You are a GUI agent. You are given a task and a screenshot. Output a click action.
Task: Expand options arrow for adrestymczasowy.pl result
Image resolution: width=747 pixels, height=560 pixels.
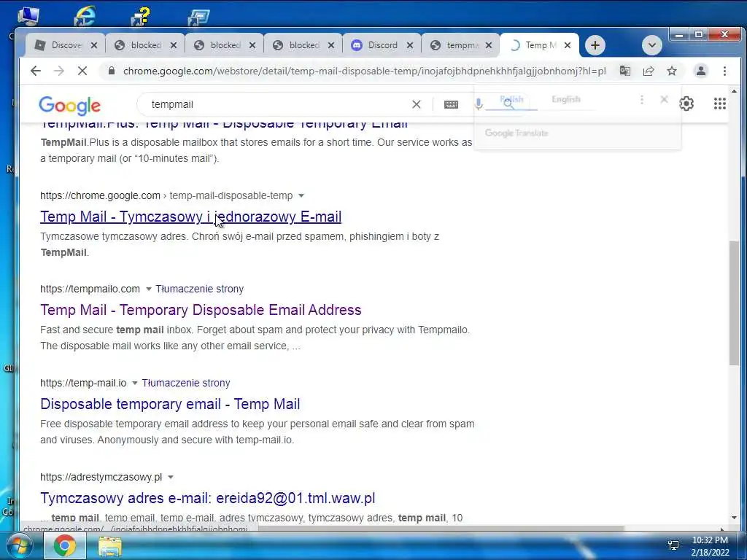coord(171,477)
